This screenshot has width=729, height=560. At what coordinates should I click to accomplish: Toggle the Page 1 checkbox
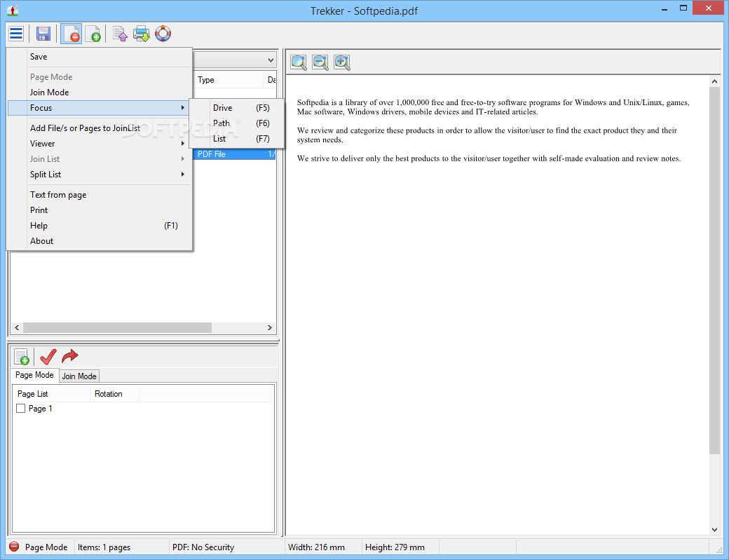(x=20, y=409)
